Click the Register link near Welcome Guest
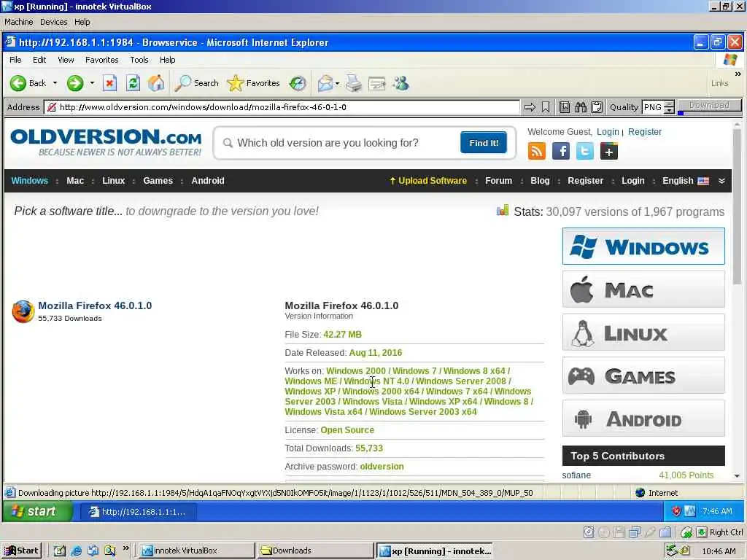The image size is (747, 560). tap(645, 132)
